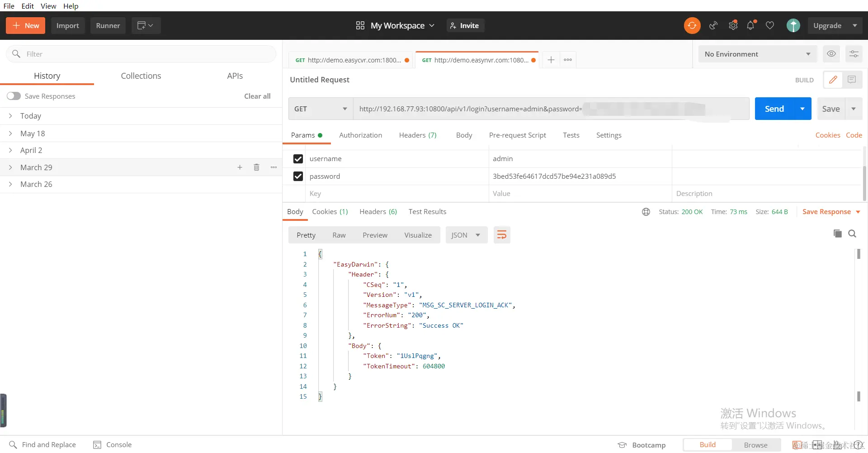Click the sync status icon
This screenshot has height=453, width=868.
point(692,26)
